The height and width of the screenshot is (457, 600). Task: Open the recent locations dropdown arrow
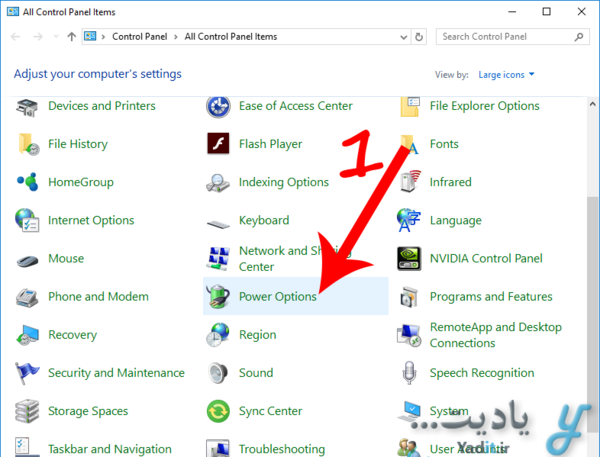click(56, 37)
